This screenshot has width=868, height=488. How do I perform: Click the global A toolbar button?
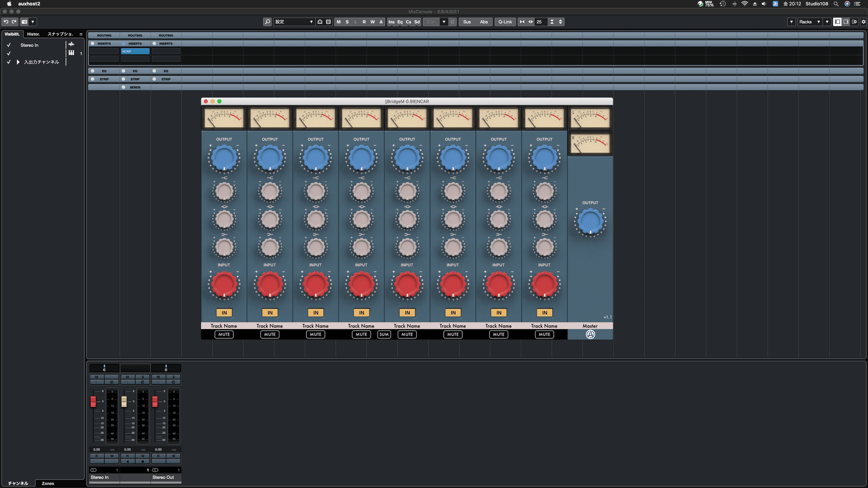pyautogui.click(x=381, y=22)
